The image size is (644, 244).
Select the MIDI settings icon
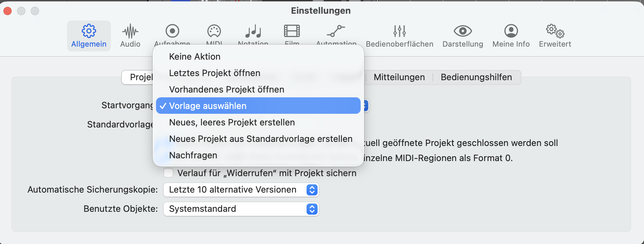pyautogui.click(x=214, y=31)
